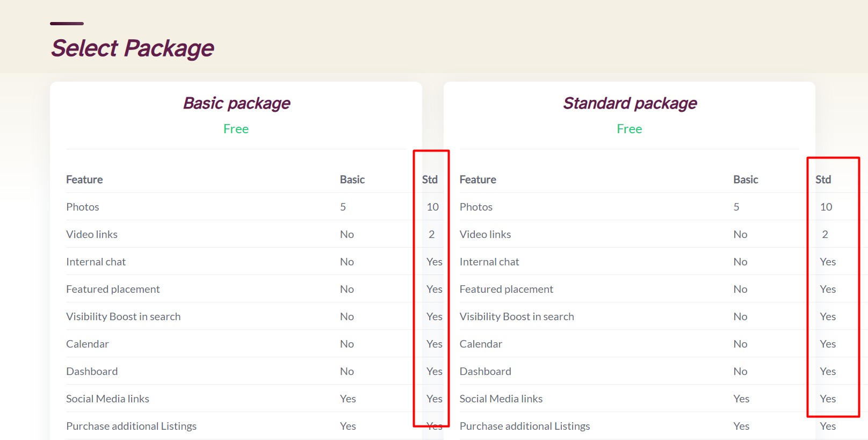This screenshot has height=440, width=868.
Task: Select "Social Media links" in Standard package card
Action: [501, 399]
